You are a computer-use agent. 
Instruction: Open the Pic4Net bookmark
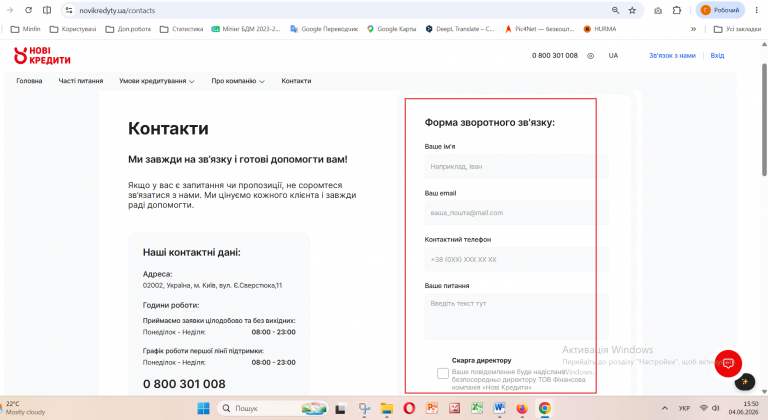coord(540,29)
